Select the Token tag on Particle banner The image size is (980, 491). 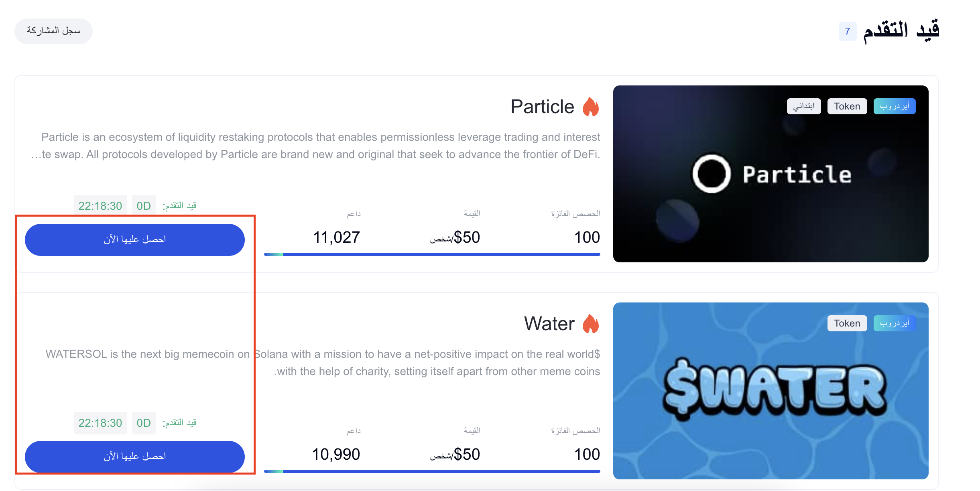point(847,106)
